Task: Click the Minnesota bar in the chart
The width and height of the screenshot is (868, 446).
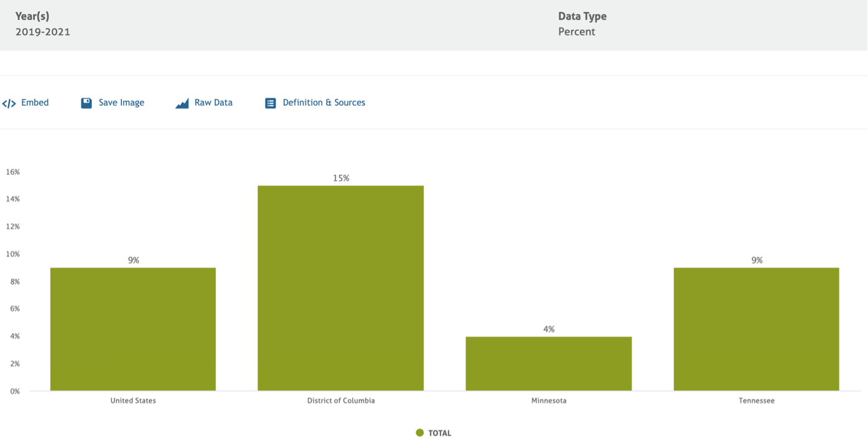Action: [x=549, y=364]
